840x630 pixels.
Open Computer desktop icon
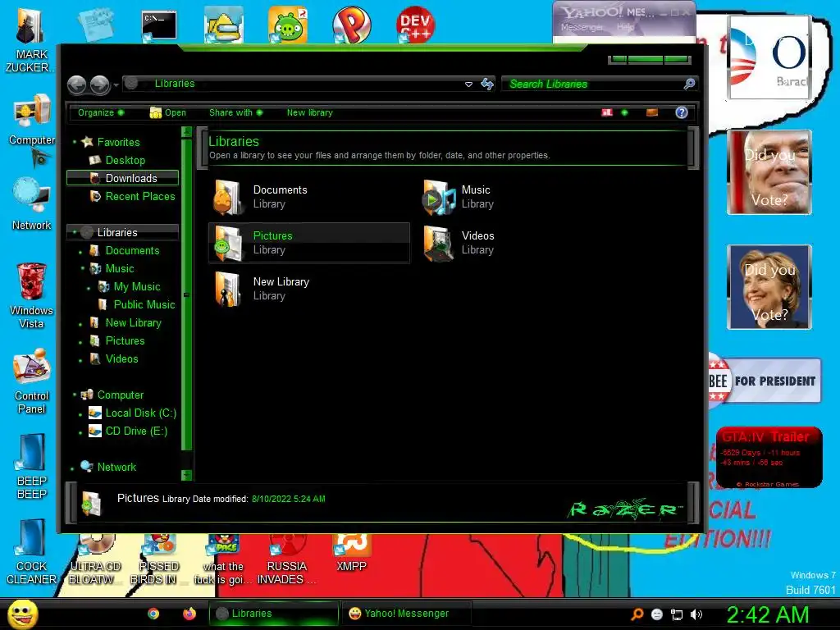32,121
